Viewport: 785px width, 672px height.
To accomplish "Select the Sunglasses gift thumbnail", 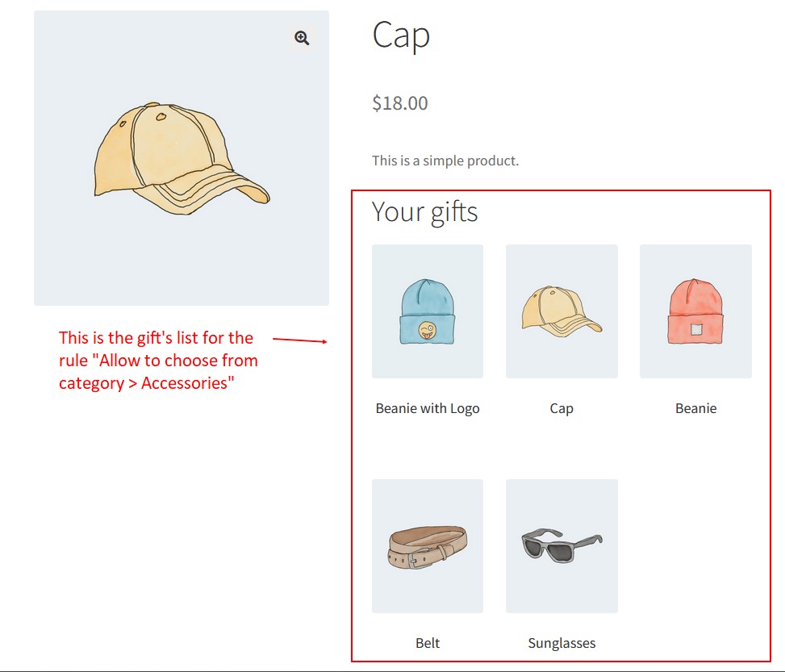I will tap(562, 546).
